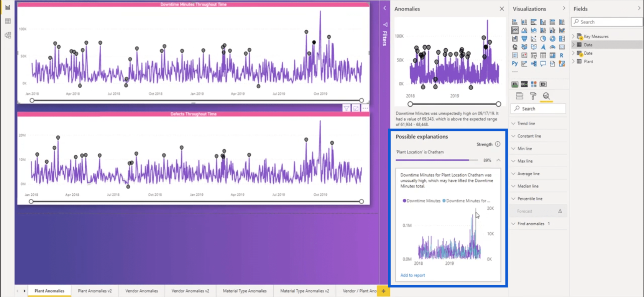The width and height of the screenshot is (644, 297).
Task: Collapse the Visualizations pane
Action: coord(564,8)
